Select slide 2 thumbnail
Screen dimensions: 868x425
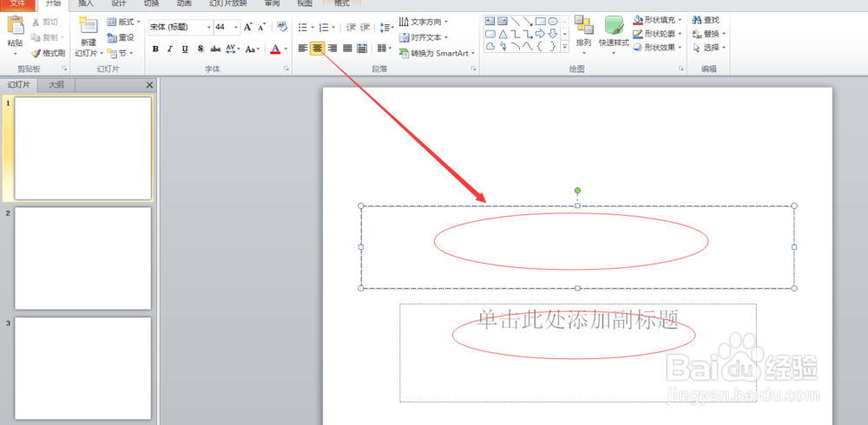(83, 258)
